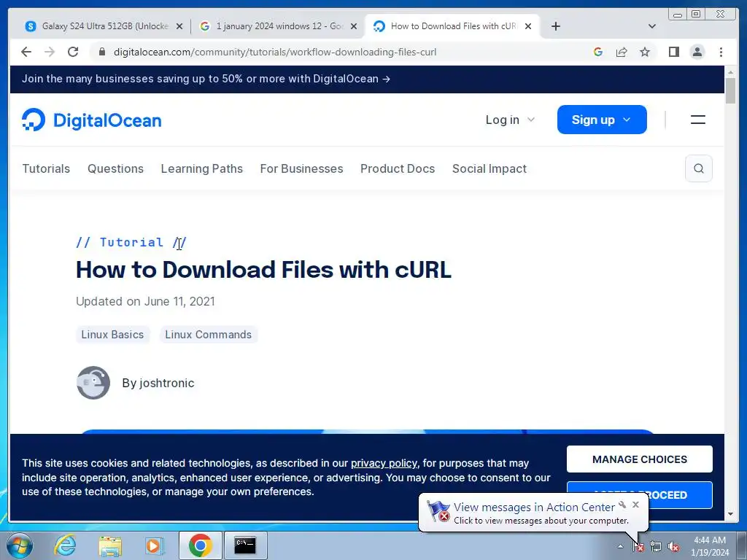Go back with the browser back arrow
The image size is (747, 560).
(26, 52)
